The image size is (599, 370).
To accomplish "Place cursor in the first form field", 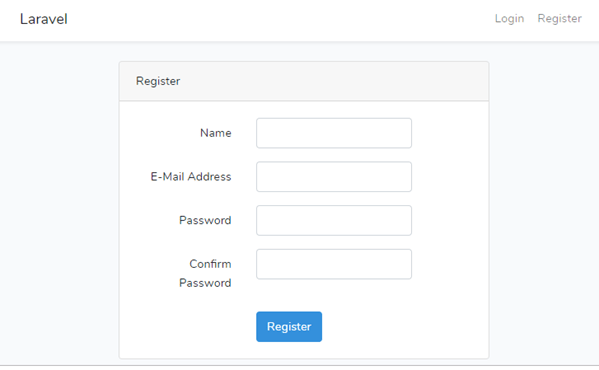I will [334, 133].
